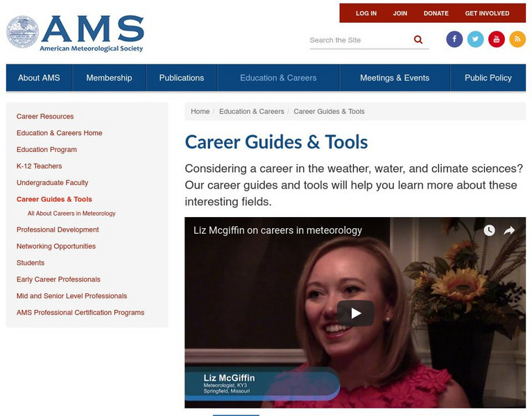
Task: Open Education & Careers Home sidebar link
Action: (60, 133)
